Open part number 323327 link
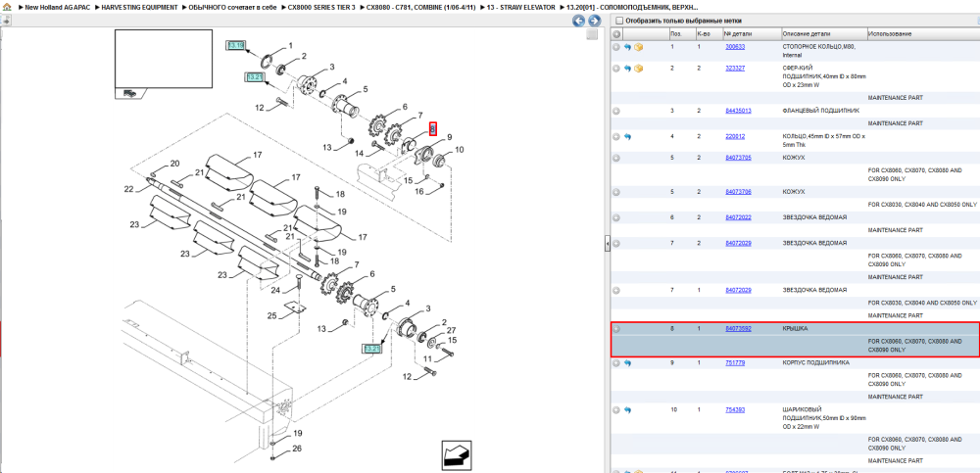The width and height of the screenshot is (980, 473). pyautogui.click(x=735, y=69)
